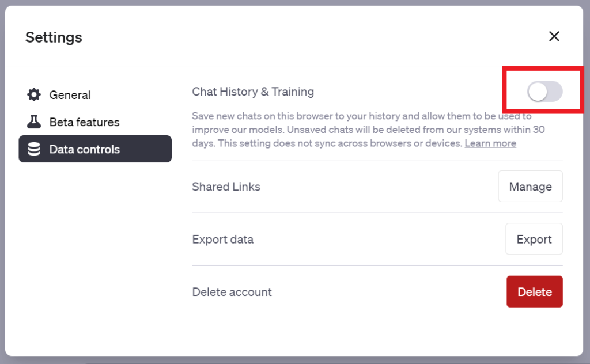
Task: Click the Shared Links row label
Action: pos(226,187)
